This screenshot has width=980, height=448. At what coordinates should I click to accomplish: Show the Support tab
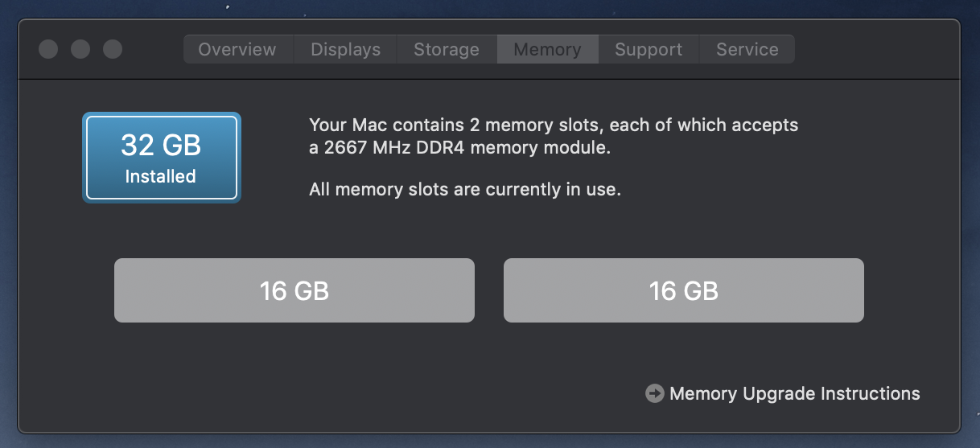649,49
